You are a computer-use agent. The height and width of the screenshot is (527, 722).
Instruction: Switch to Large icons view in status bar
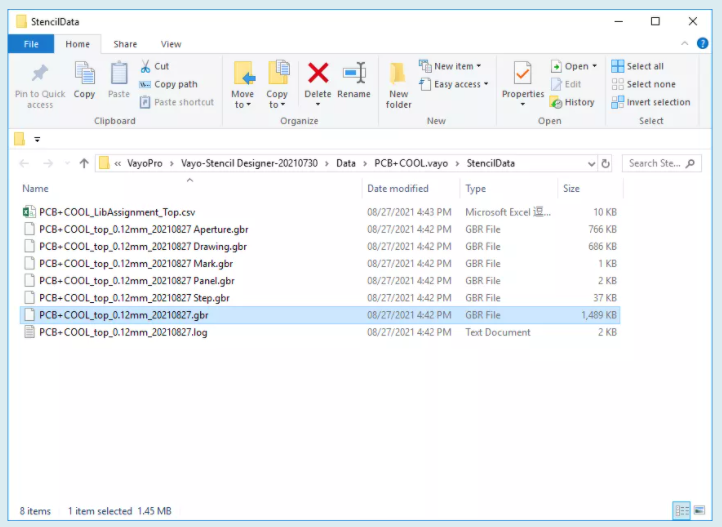[x=699, y=510]
